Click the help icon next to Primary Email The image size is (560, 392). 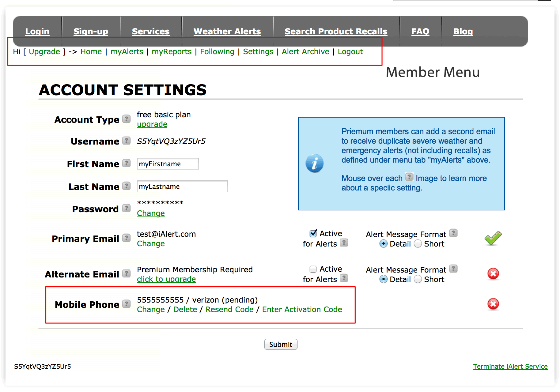click(x=126, y=238)
